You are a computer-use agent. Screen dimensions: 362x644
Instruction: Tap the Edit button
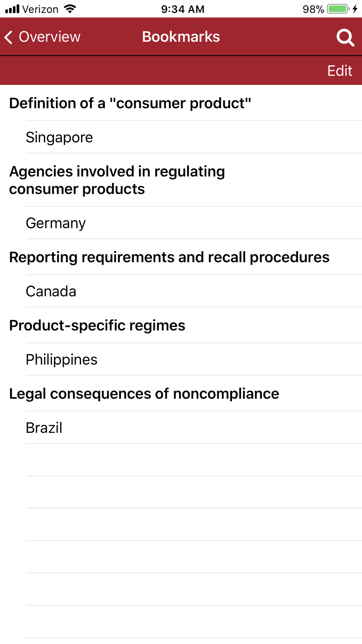click(340, 71)
